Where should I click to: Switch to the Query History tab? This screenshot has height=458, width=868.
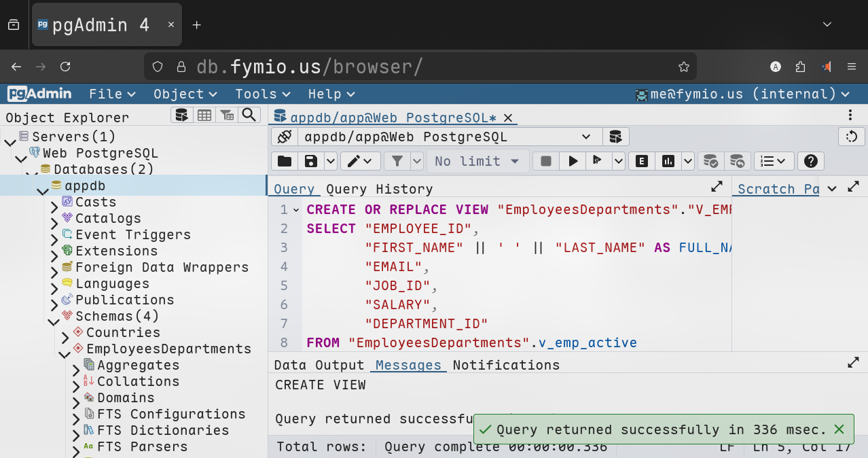(379, 189)
